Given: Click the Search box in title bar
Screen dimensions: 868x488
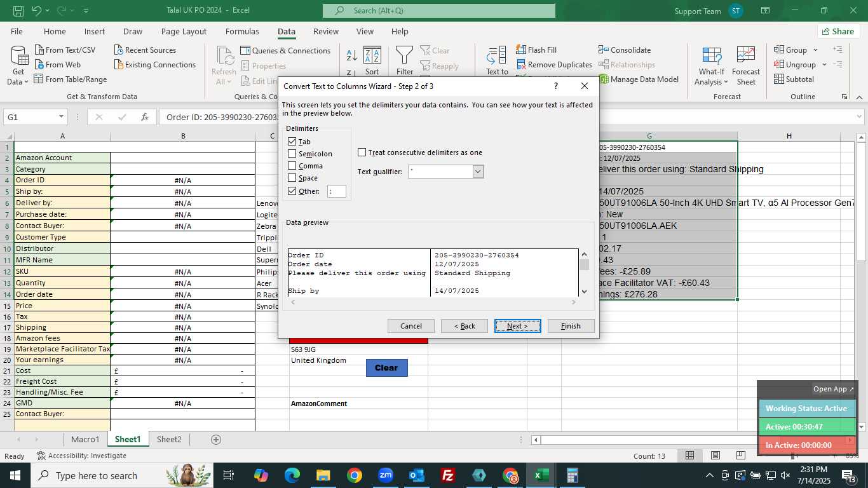Looking at the screenshot, I should [439, 11].
